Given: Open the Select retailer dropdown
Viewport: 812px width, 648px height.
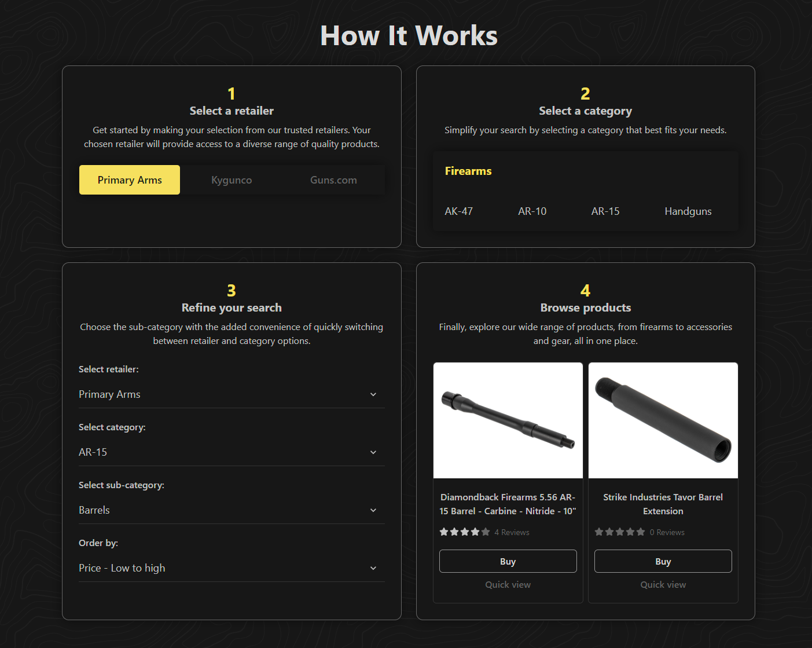Looking at the screenshot, I should tap(232, 394).
